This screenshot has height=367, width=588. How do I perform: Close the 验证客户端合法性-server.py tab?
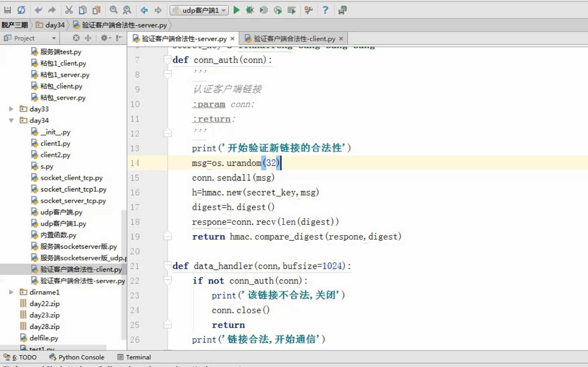click(233, 39)
